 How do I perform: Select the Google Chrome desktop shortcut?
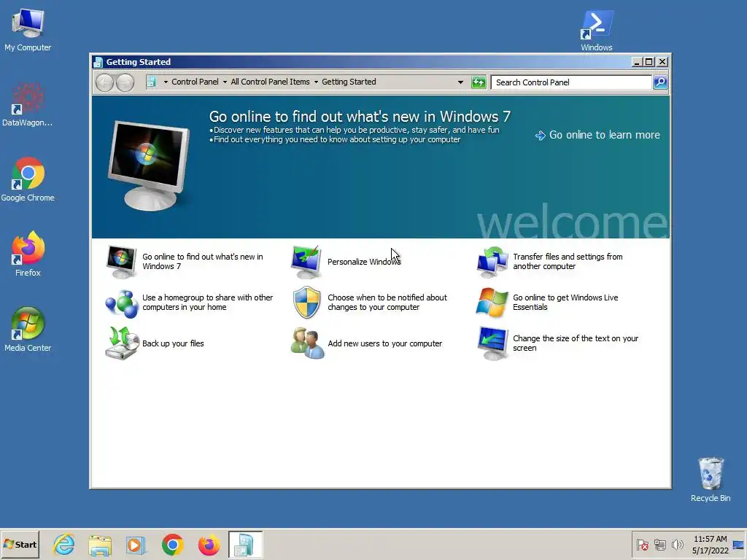[28, 179]
